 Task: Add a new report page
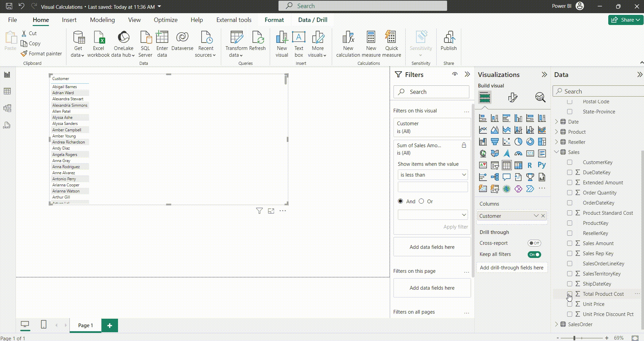(110, 325)
